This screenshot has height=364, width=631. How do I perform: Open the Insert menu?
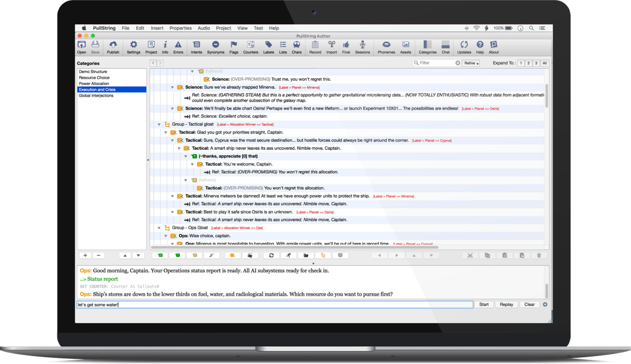(x=157, y=28)
